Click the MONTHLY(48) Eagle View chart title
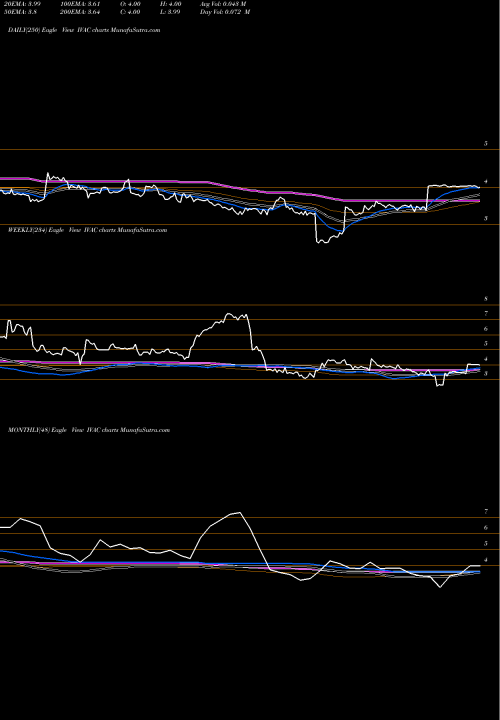 tap(89, 430)
